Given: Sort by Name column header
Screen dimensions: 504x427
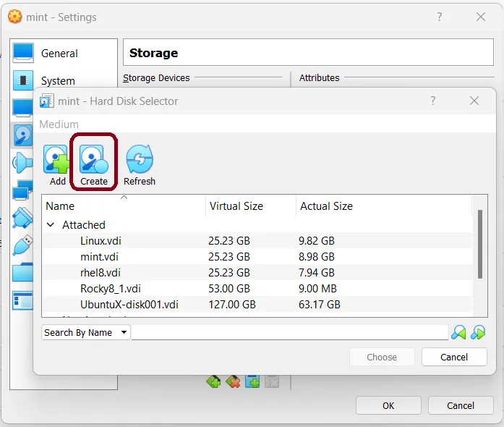Looking at the screenshot, I should (124, 206).
